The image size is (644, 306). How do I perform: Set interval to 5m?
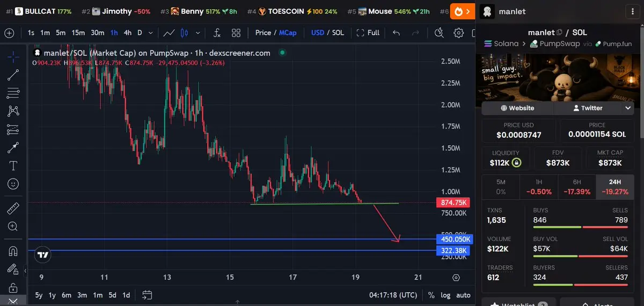click(x=61, y=33)
